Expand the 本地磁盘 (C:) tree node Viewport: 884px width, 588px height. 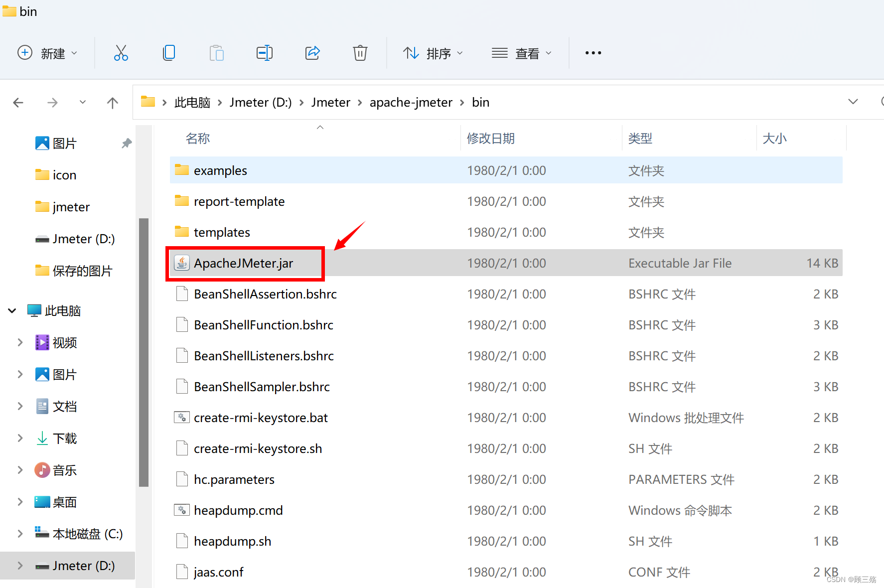20,534
